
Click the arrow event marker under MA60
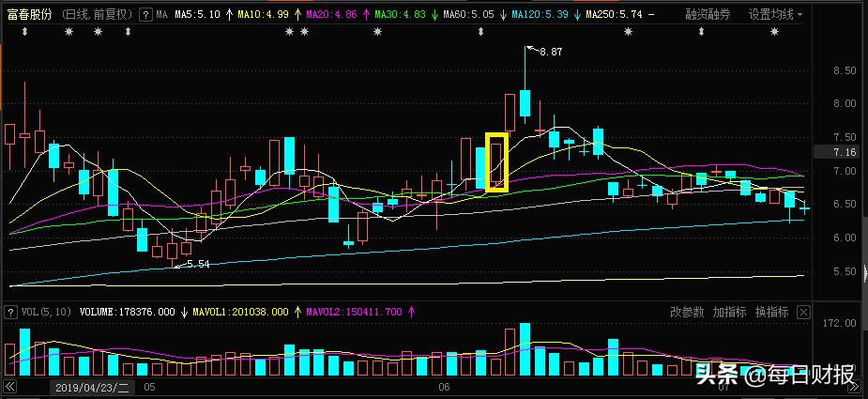[480, 32]
